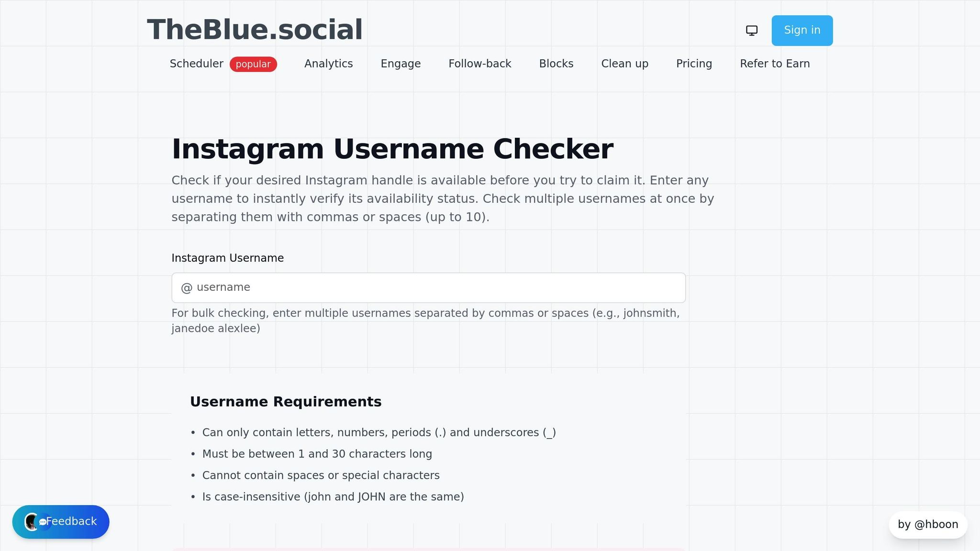
Task: Navigate to the Analytics section
Action: [x=328, y=64]
